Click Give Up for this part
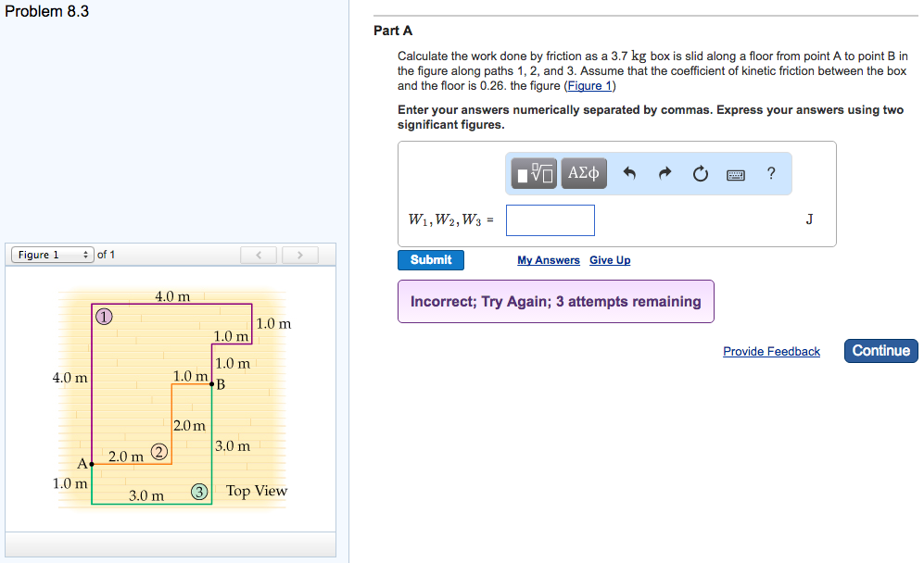924x563 pixels. [x=609, y=259]
